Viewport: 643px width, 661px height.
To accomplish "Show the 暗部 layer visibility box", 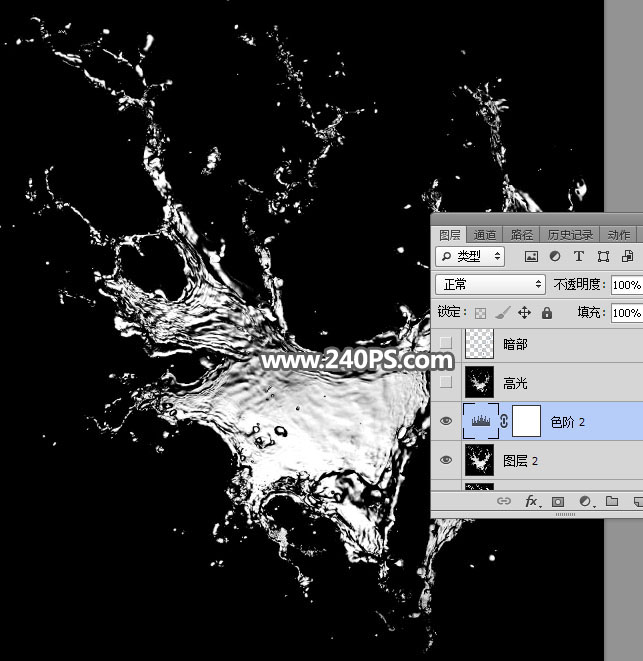I will (446, 343).
